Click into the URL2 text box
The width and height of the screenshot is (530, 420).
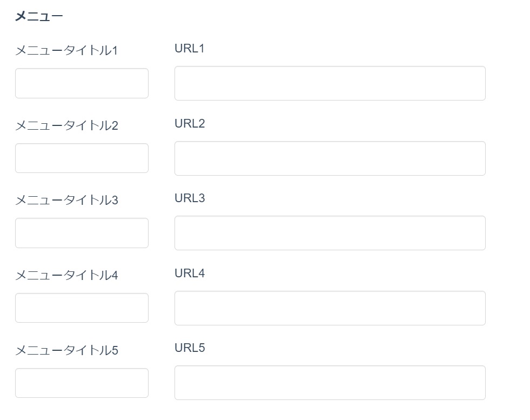click(330, 158)
